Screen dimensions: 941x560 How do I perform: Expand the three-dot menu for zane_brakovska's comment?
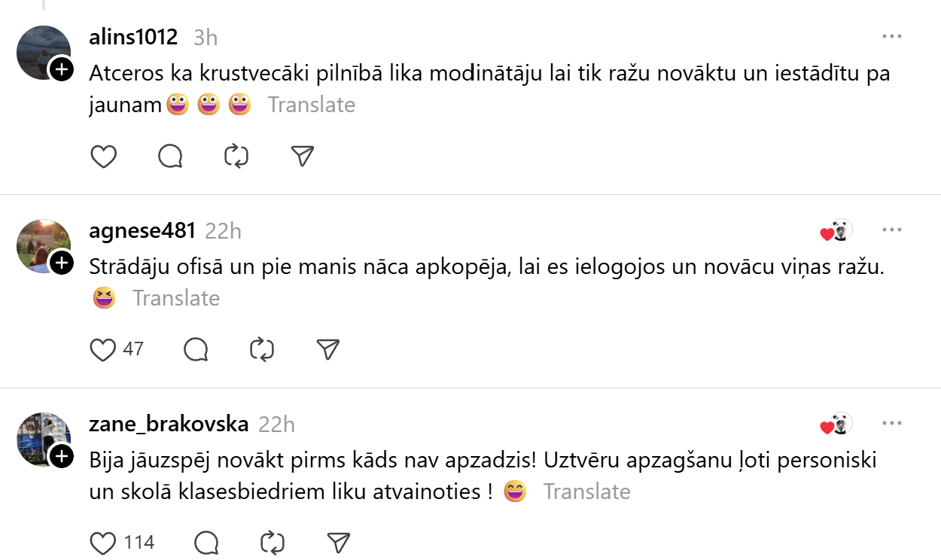pyautogui.click(x=892, y=423)
